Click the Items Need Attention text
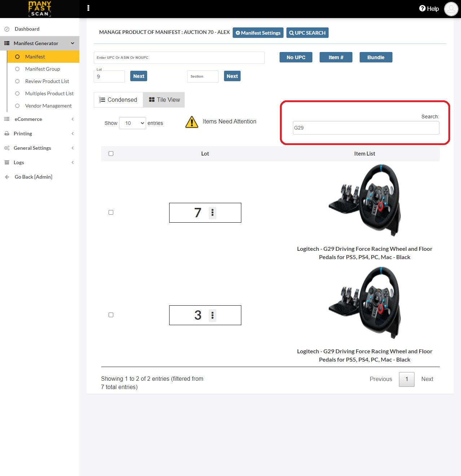 pyautogui.click(x=229, y=122)
